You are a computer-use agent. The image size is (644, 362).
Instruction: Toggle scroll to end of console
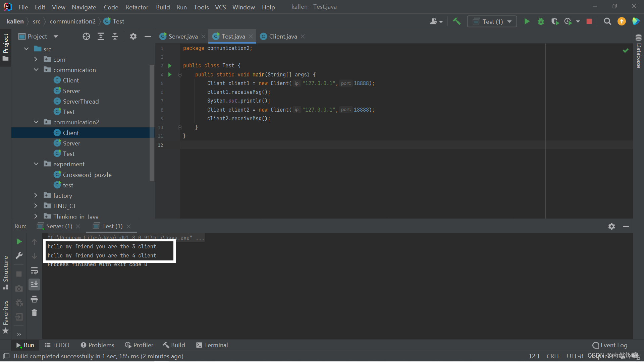[34, 285]
